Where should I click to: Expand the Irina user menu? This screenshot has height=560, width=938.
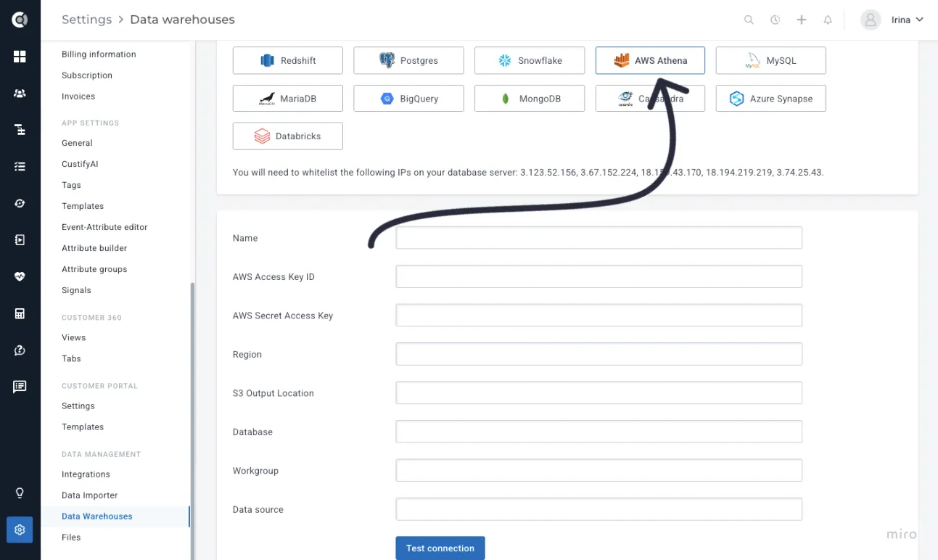tap(907, 20)
